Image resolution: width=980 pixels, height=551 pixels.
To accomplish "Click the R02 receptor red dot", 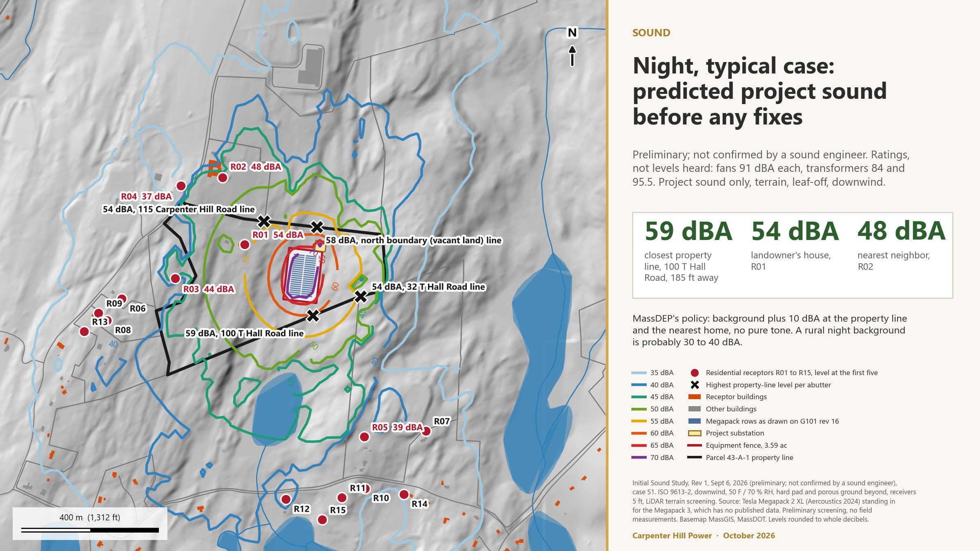I will (223, 178).
